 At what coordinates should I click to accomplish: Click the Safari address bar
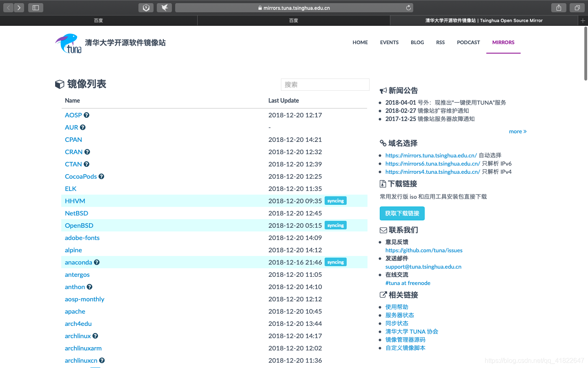click(x=294, y=8)
